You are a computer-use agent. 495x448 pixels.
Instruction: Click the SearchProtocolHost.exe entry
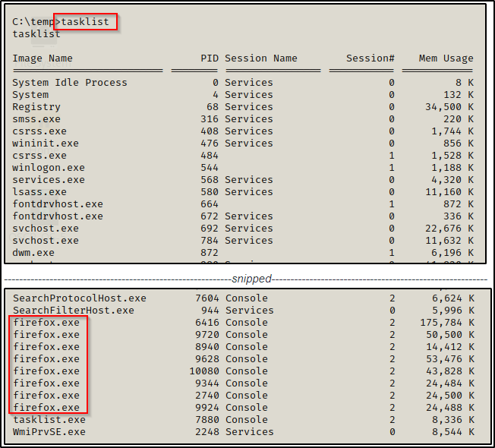tap(79, 298)
